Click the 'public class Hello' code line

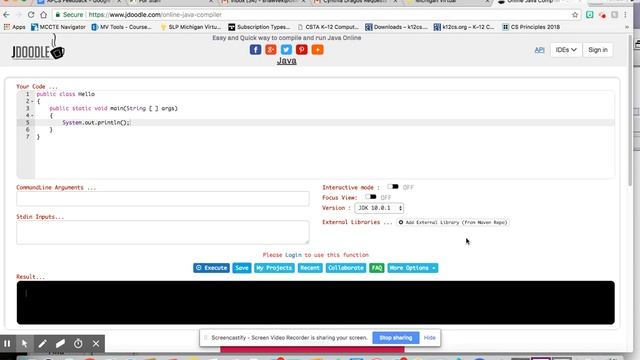66,94
